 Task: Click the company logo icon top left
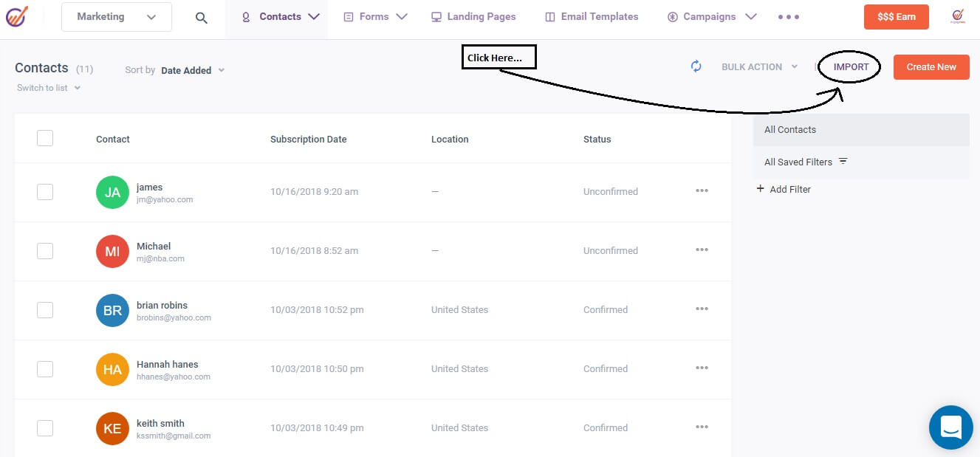click(x=18, y=16)
